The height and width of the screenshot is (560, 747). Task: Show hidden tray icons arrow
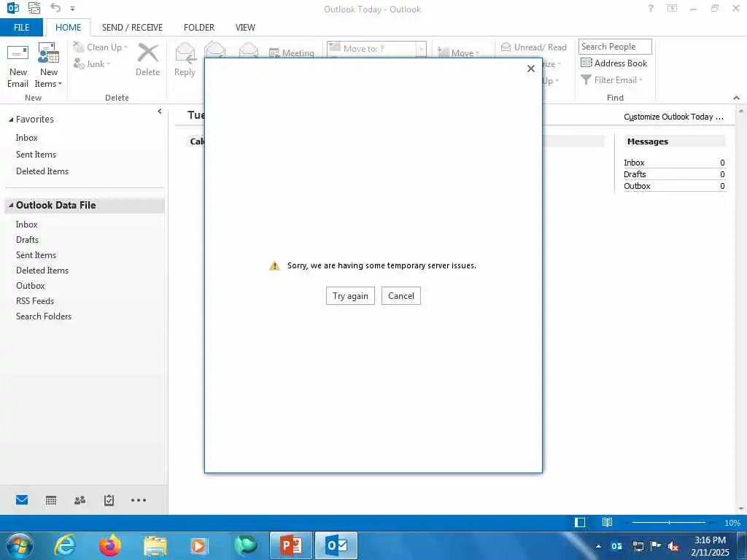598,546
